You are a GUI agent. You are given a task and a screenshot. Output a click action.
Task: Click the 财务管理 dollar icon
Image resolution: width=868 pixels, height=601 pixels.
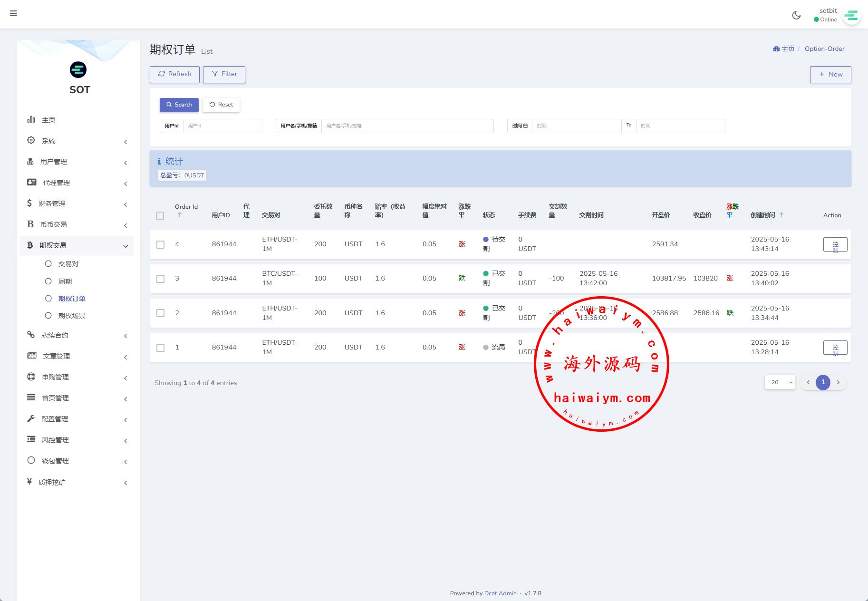tap(29, 203)
